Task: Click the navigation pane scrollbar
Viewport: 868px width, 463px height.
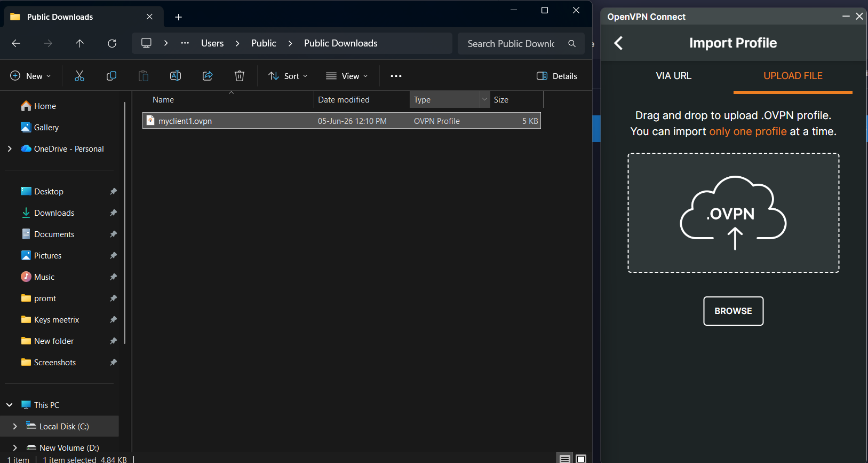Action: [x=125, y=223]
